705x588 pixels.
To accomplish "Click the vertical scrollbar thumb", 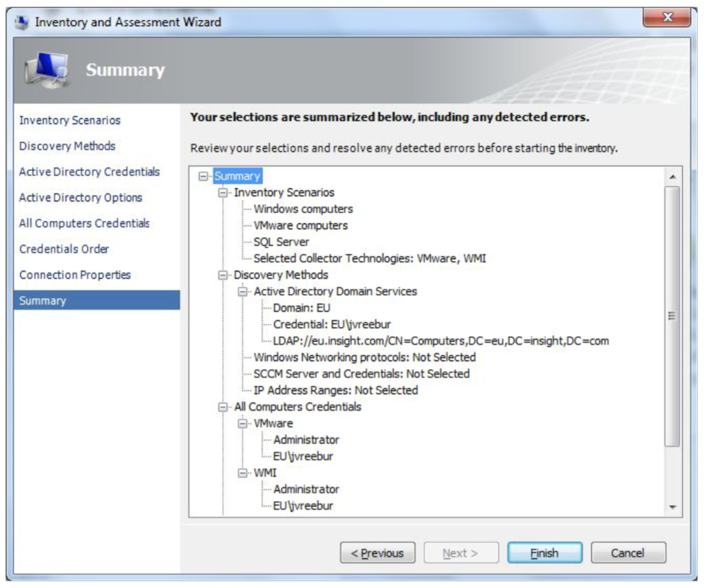I will click(672, 316).
